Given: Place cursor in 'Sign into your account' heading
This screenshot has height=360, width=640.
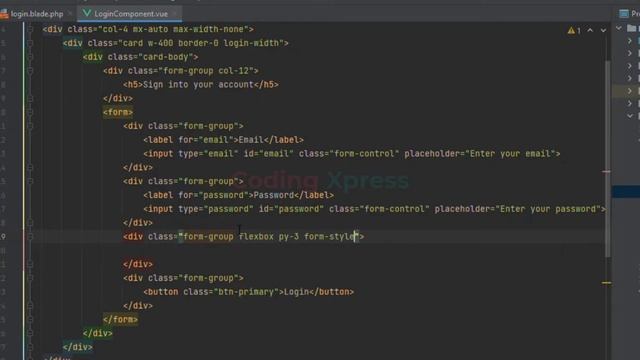Looking at the screenshot, I should (198, 84).
